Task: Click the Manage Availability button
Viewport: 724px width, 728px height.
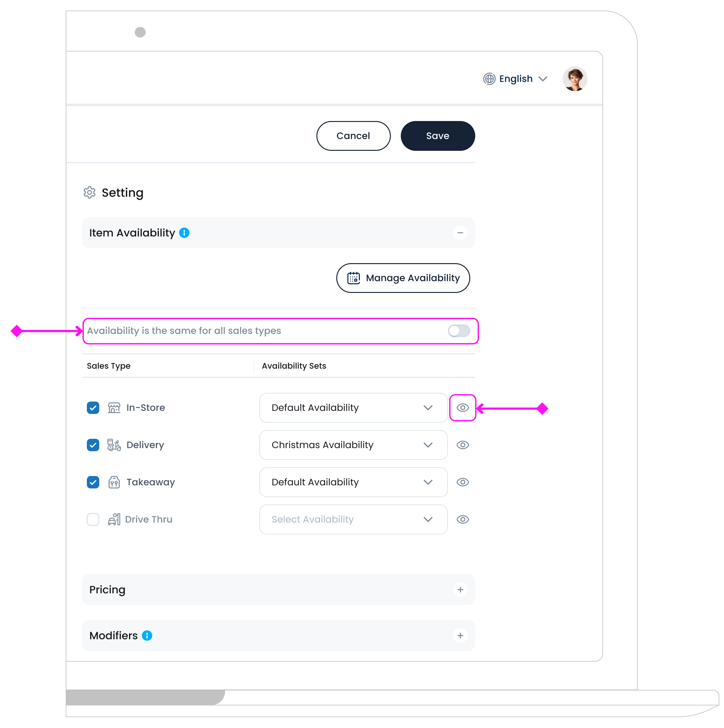Action: (x=403, y=278)
